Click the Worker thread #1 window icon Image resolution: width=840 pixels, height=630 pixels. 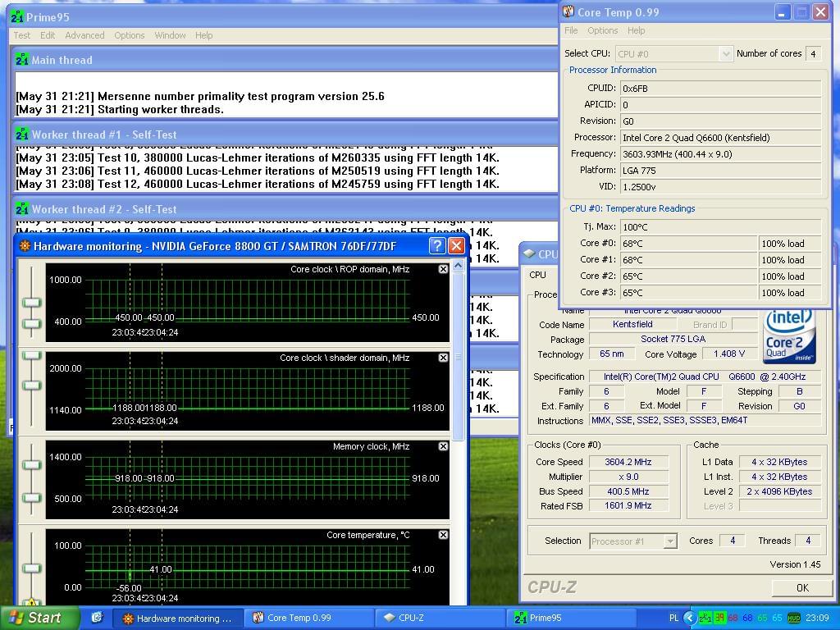(22, 135)
